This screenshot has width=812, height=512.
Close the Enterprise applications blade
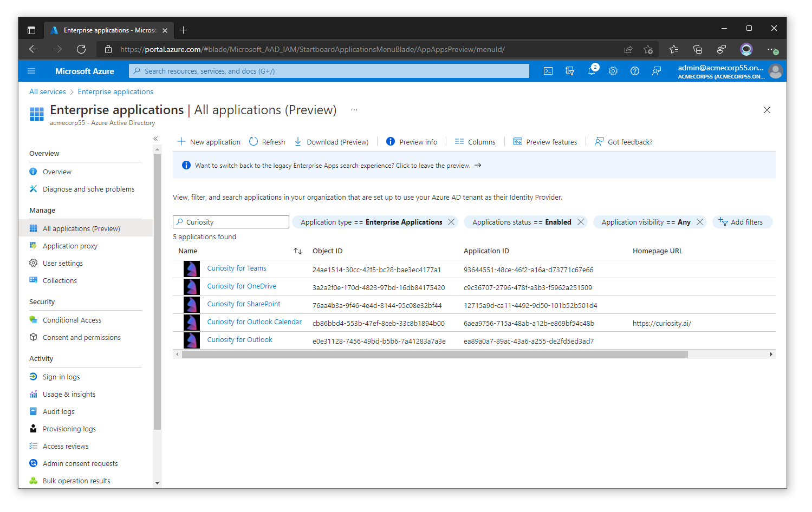coord(767,110)
